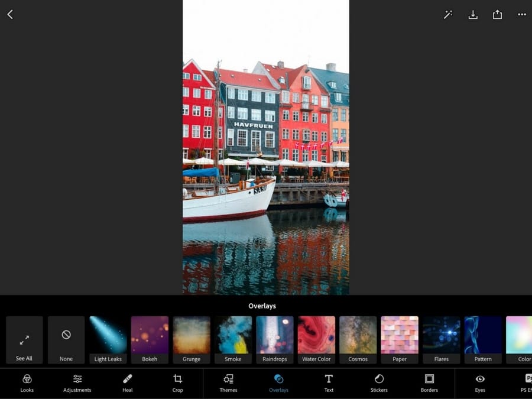532x399 pixels.
Task: Select the Color overlay swatch
Action: (x=519, y=339)
